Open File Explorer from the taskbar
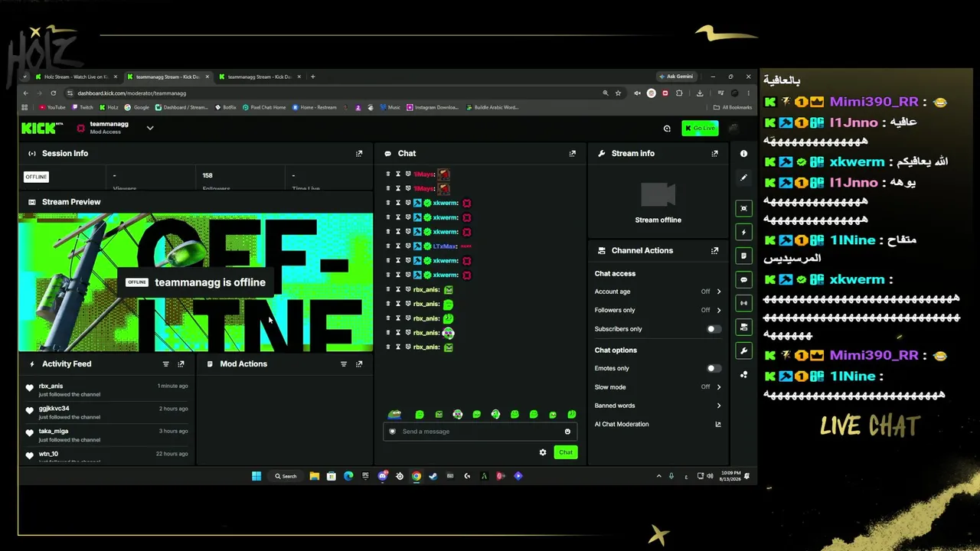 coord(314,476)
